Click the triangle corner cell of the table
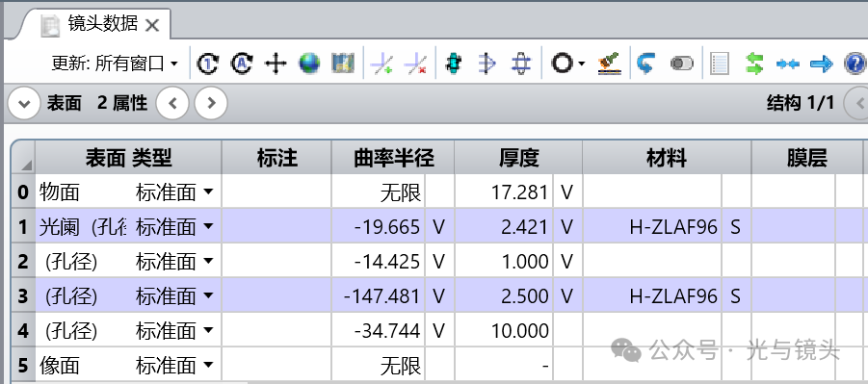 coord(23,158)
